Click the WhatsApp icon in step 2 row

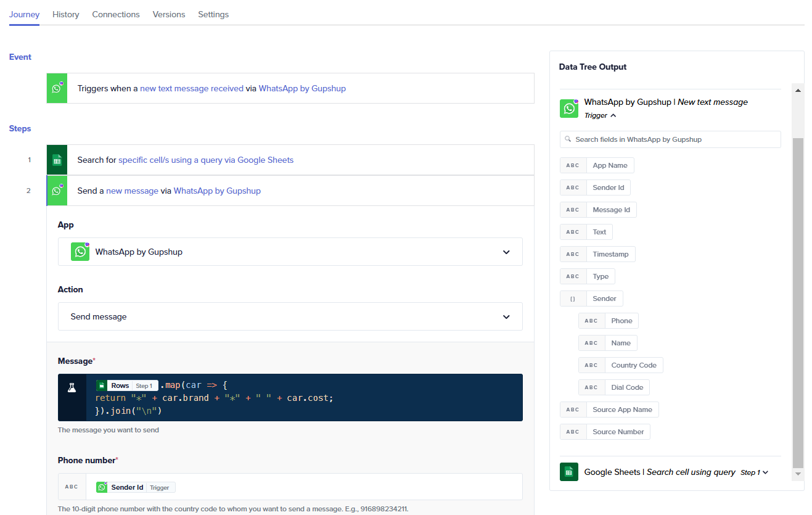[57, 191]
